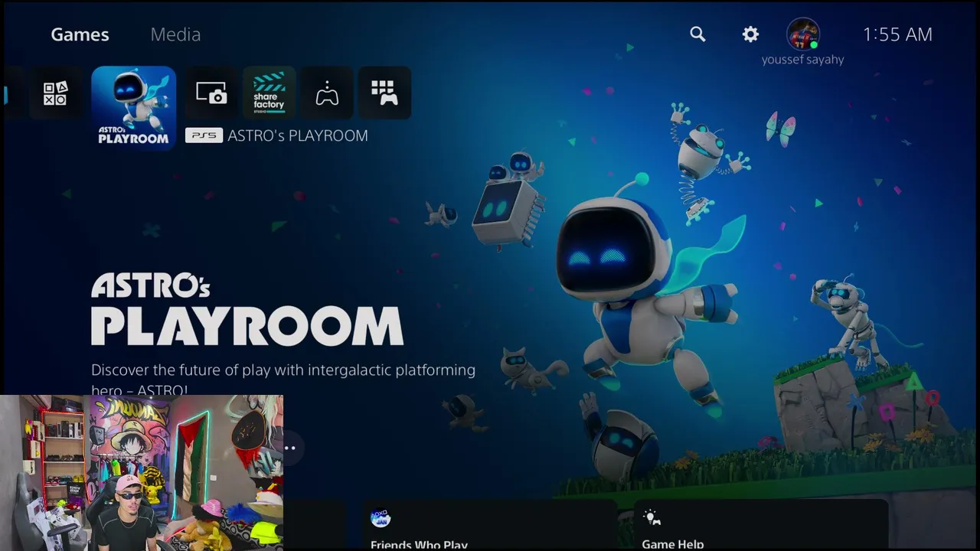Click the large ASTRO's PLAYROOM logo
Image resolution: width=980 pixels, height=551 pixels.
coord(247,310)
